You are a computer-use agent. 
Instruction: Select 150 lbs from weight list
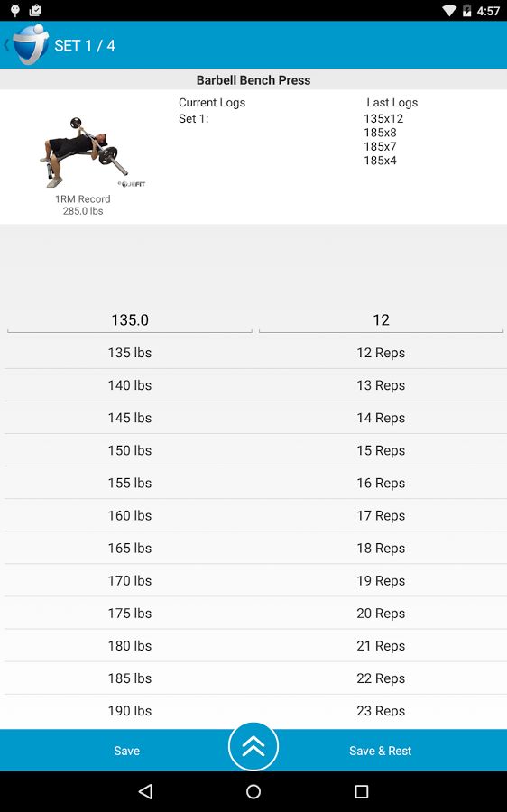click(x=130, y=450)
